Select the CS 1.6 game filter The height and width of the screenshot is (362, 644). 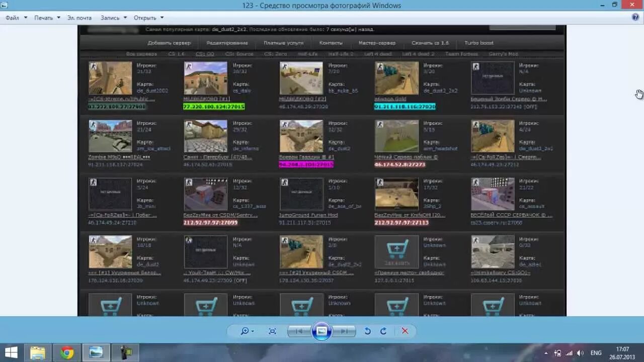(176, 54)
